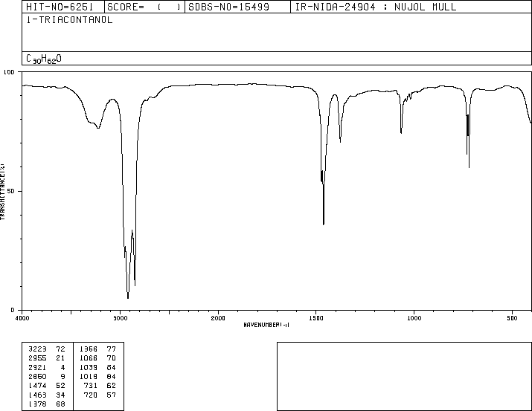The height and width of the screenshot is (411, 532).
Task: Select peak table entry 731
Action: [x=91, y=386]
